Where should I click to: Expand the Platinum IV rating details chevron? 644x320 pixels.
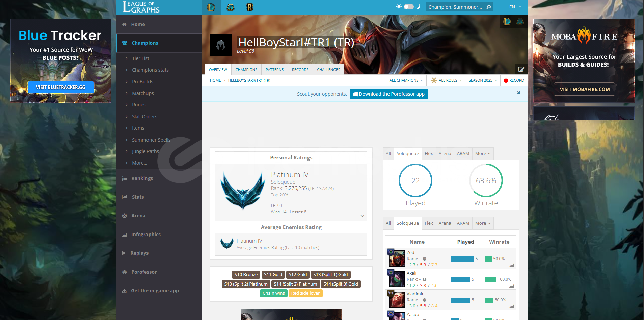362,216
